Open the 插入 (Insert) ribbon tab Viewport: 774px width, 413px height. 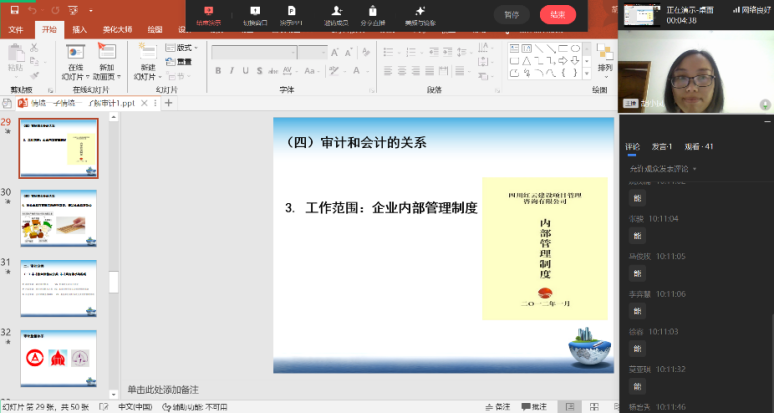coord(79,30)
